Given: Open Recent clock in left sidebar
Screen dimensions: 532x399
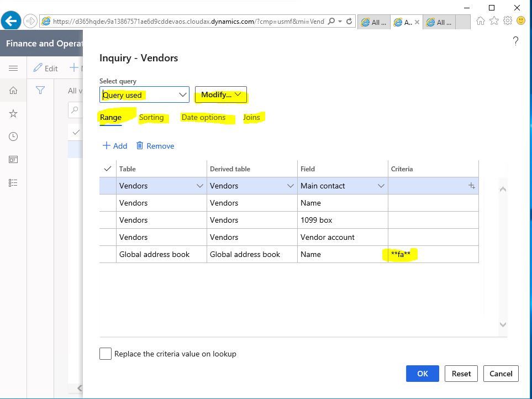Looking at the screenshot, I should (13, 136).
